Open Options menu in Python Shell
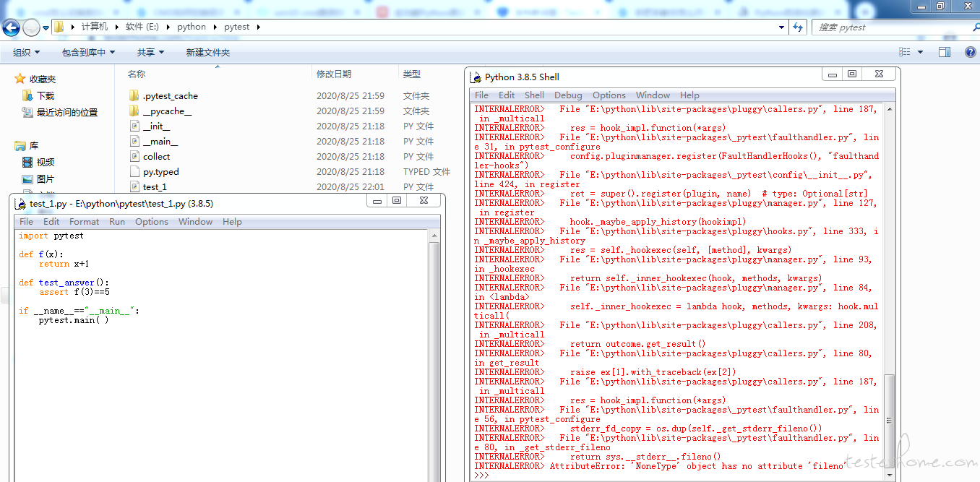Screen dimensions: 980x482 tap(609, 95)
